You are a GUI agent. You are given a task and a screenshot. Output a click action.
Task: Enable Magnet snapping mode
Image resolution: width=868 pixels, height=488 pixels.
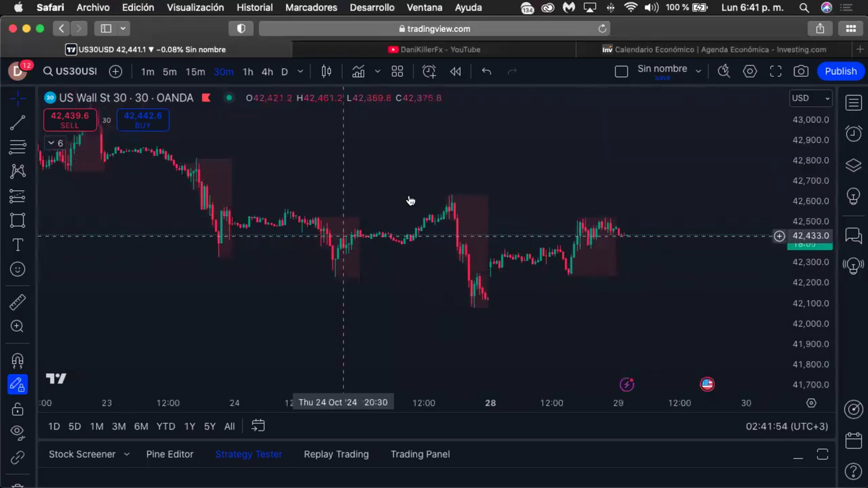[x=17, y=360]
